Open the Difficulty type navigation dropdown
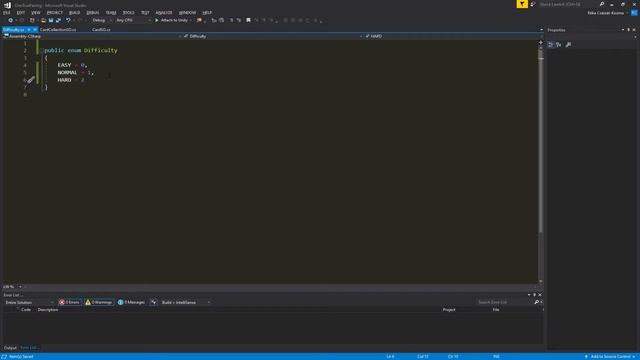 [272, 36]
